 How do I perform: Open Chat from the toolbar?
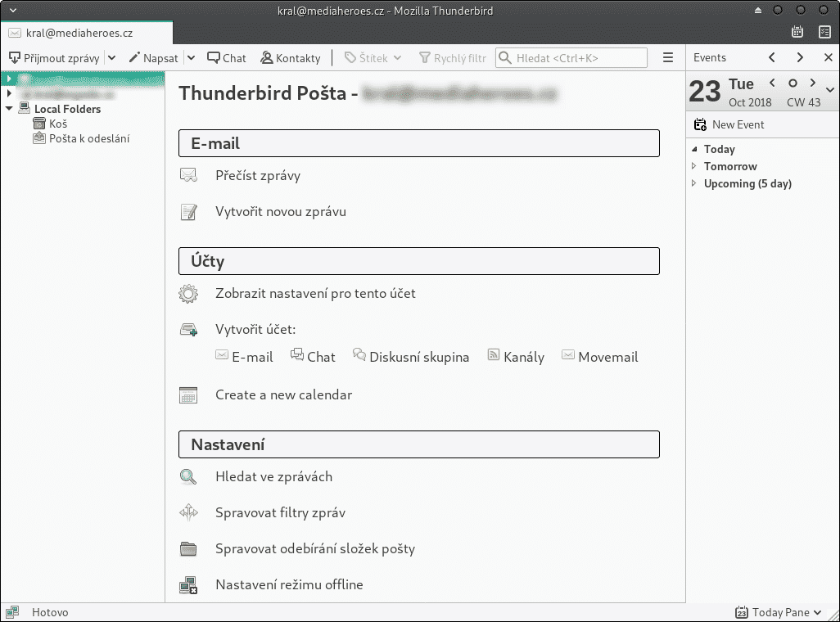click(x=226, y=58)
